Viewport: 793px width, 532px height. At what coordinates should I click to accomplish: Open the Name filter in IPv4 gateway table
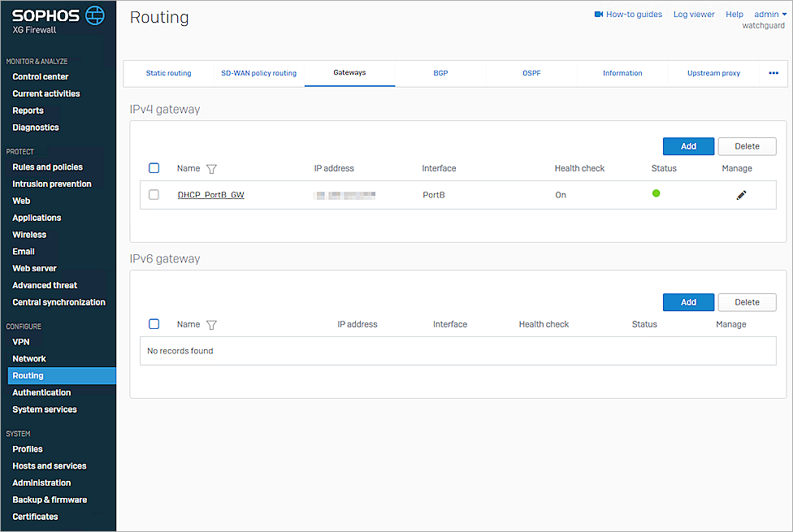pos(211,168)
